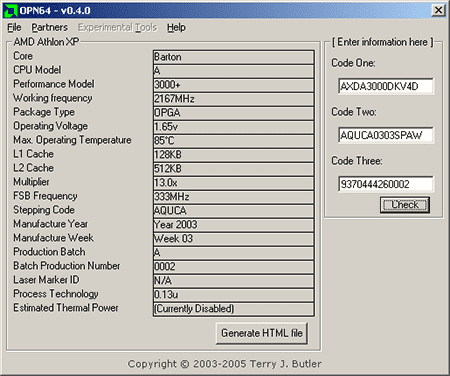Click the 'Code Three:' label
The height and width of the screenshot is (376, 450).
tap(357, 161)
